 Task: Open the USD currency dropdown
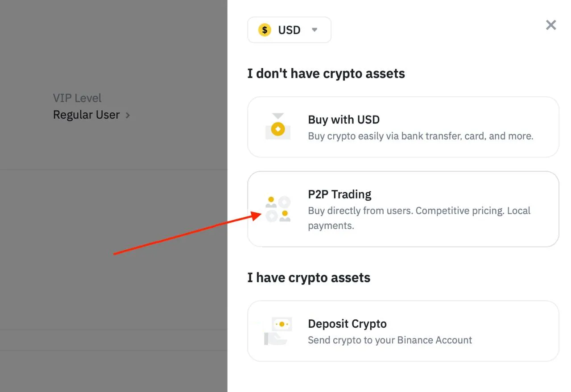[289, 30]
